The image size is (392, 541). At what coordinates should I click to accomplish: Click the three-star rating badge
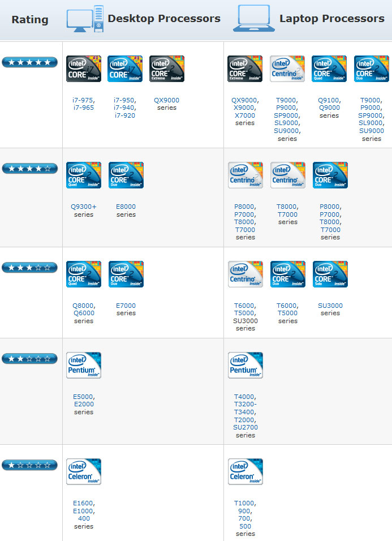pyautogui.click(x=29, y=268)
